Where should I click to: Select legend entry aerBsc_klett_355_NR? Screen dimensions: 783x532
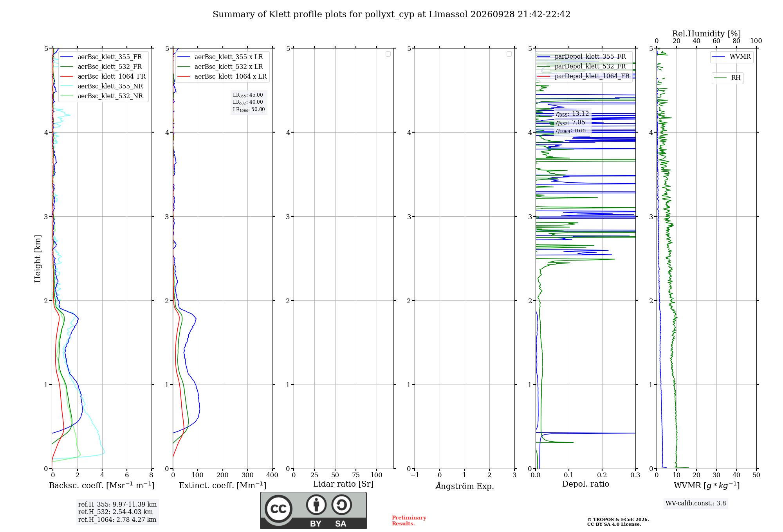coord(103,86)
